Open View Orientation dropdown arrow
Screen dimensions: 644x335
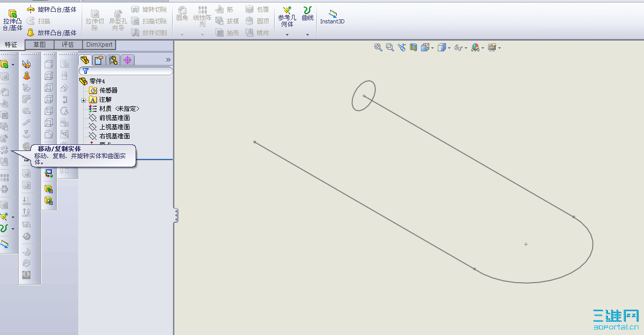tap(432, 48)
